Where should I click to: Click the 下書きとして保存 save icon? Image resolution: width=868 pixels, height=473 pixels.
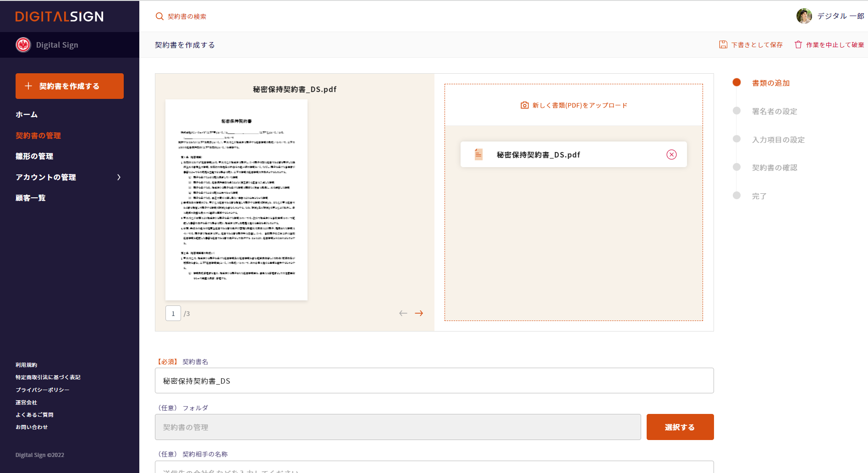point(723,44)
